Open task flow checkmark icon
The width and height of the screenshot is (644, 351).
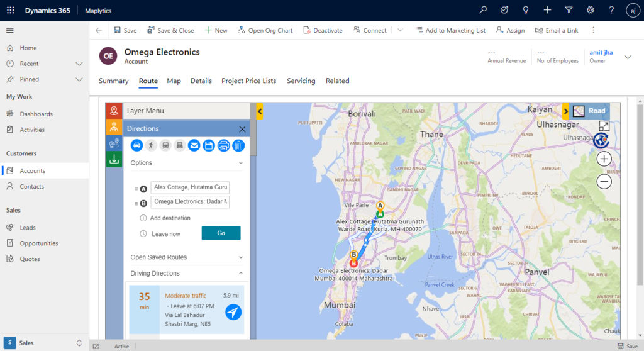(x=504, y=10)
